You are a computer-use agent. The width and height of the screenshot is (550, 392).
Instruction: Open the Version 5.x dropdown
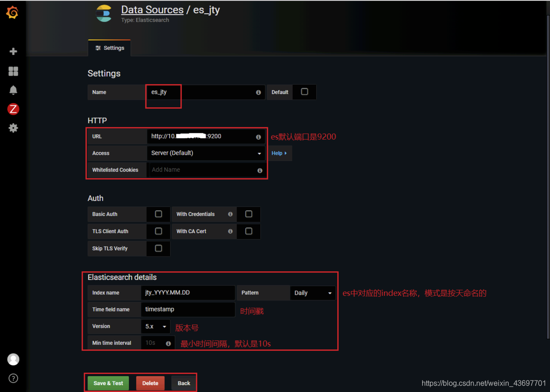[x=155, y=327]
